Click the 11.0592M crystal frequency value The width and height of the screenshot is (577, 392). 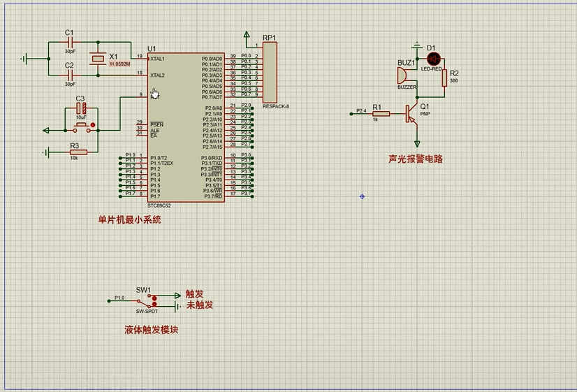coord(119,64)
